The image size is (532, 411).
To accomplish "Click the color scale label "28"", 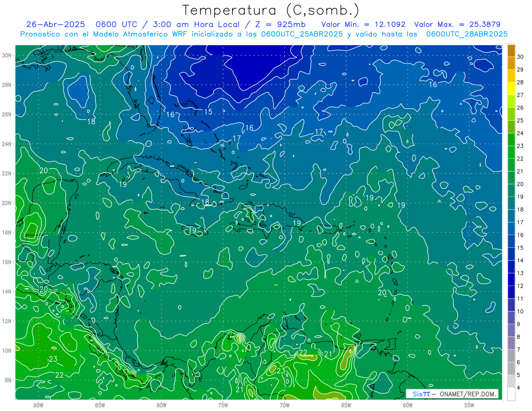I will click(x=520, y=82).
